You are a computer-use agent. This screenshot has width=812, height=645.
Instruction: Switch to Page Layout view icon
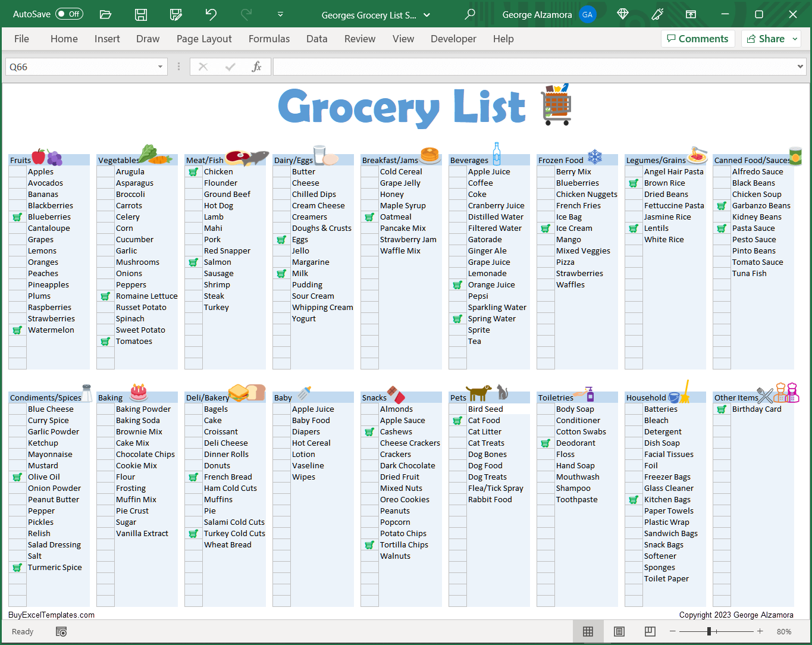click(619, 631)
